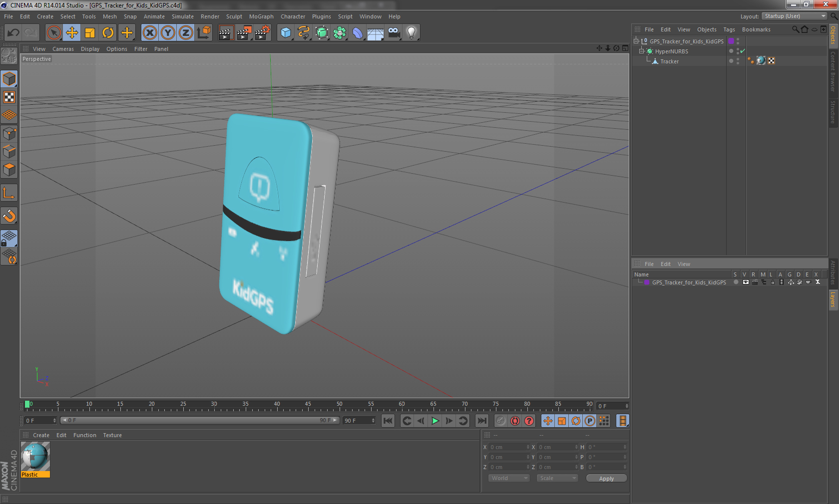Viewport: 839px width, 504px height.
Task: Select the Live Selection tool
Action: click(53, 33)
